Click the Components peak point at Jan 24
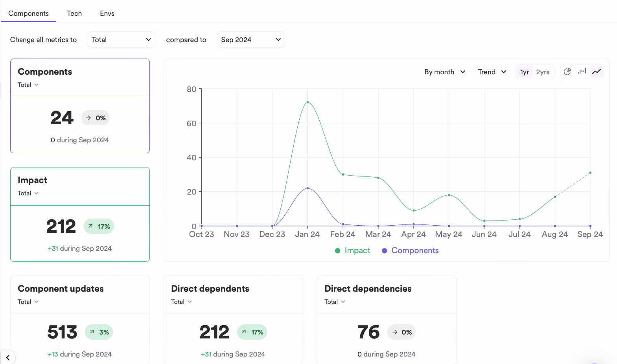 click(x=308, y=188)
